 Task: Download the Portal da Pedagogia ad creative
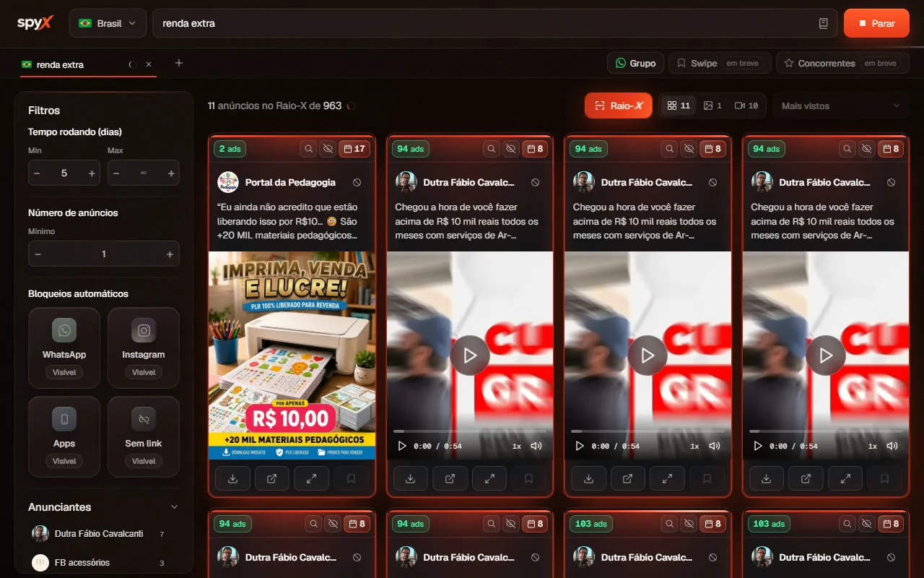pyautogui.click(x=233, y=478)
